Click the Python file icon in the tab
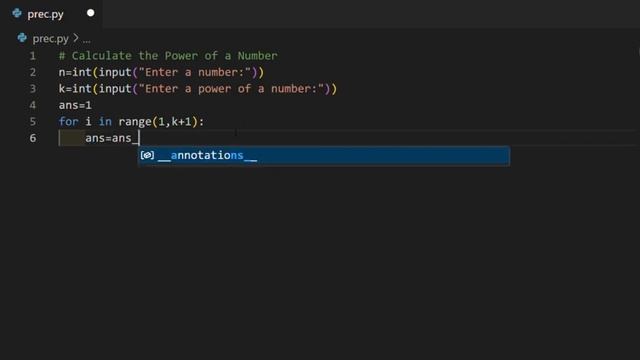 coord(17,13)
